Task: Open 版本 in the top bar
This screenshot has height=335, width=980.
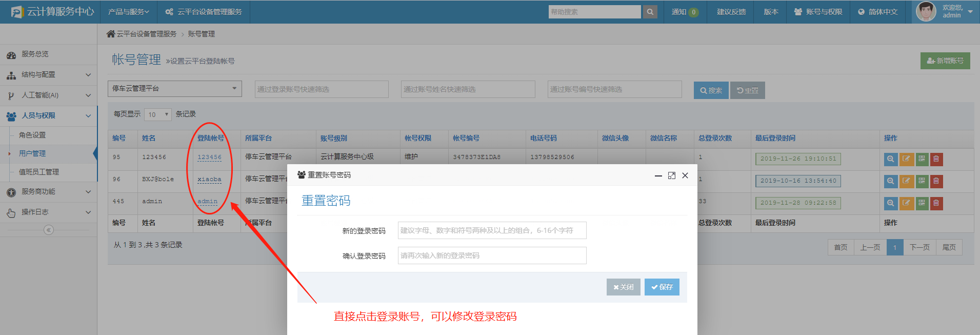Action: tap(771, 12)
